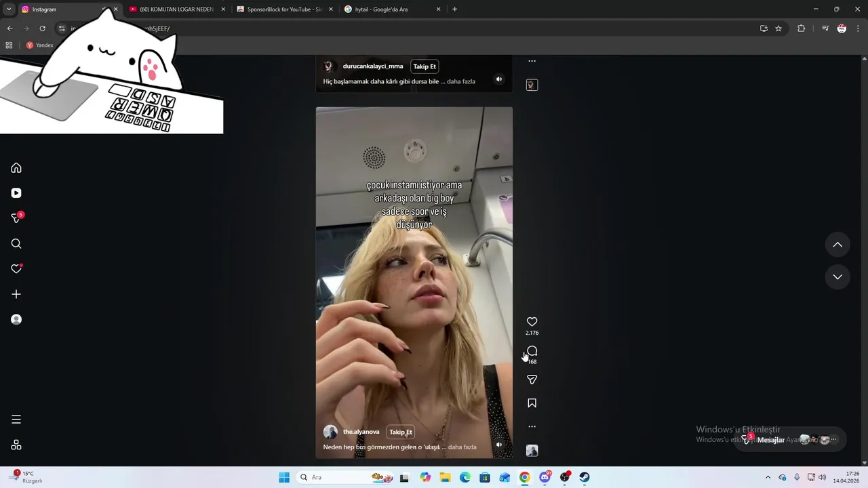The height and width of the screenshot is (488, 868).
Task: Open Steam from taskbar
Action: click(x=585, y=477)
